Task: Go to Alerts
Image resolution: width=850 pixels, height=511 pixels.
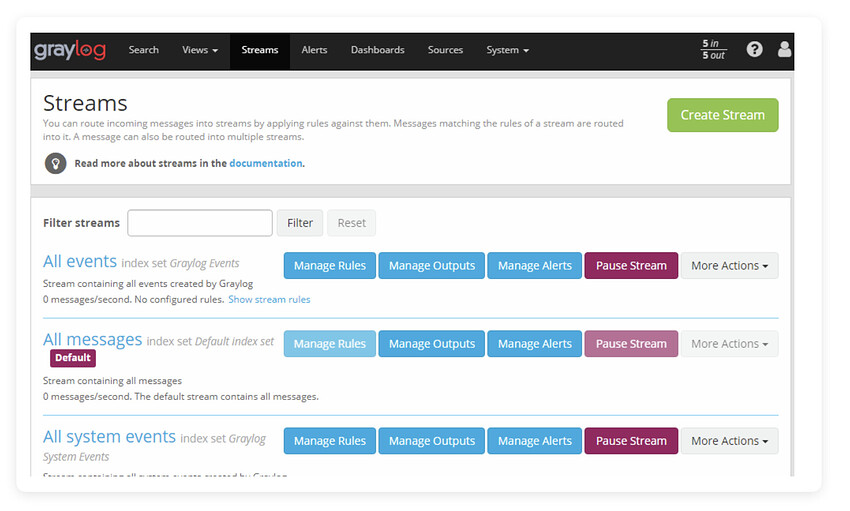Action: tap(314, 50)
